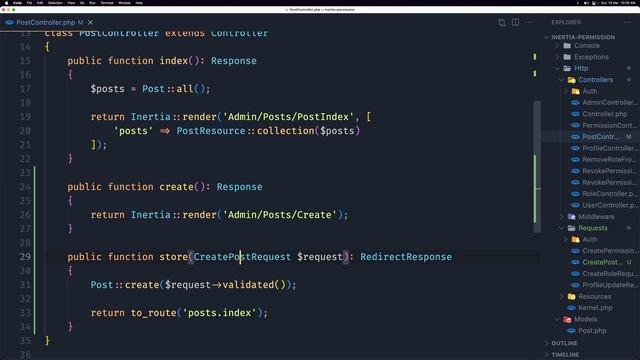
Task: Expand the TIMELINE section
Action: pos(547,355)
